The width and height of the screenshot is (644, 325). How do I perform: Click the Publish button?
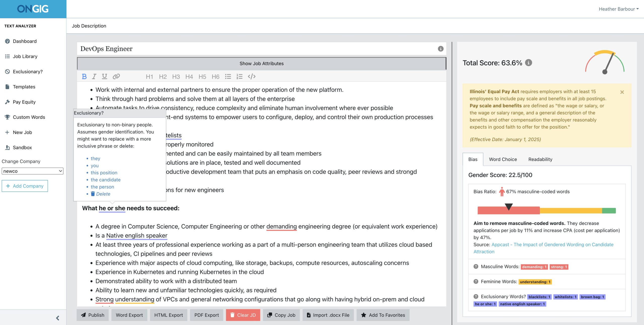[x=93, y=315]
